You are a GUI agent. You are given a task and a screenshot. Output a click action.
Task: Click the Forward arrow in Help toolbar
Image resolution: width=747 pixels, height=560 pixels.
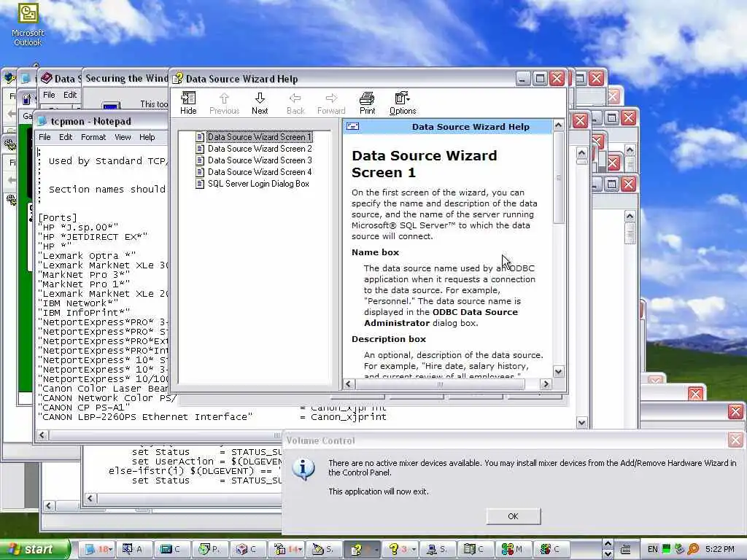click(331, 104)
